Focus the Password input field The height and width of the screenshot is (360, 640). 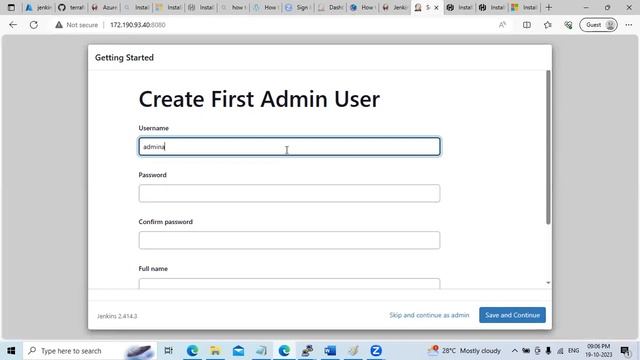pos(289,193)
